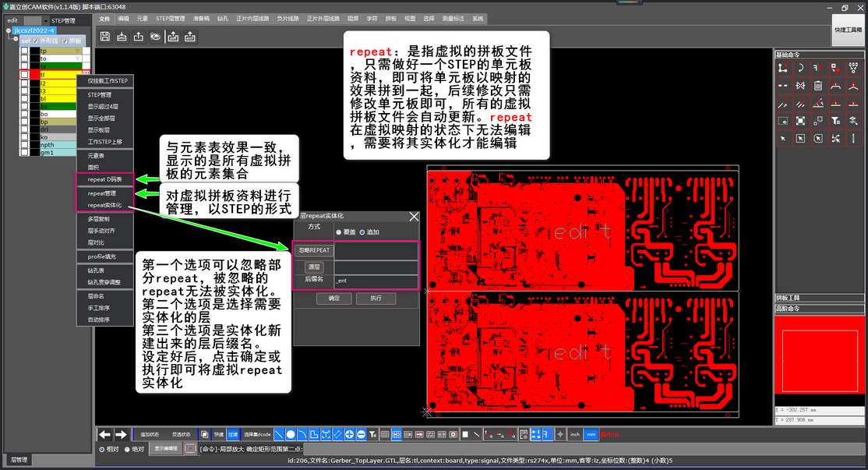Collapse the jlccszl2022-4 tree node
Image resolution: width=868 pixels, height=470 pixels.
coord(9,30)
